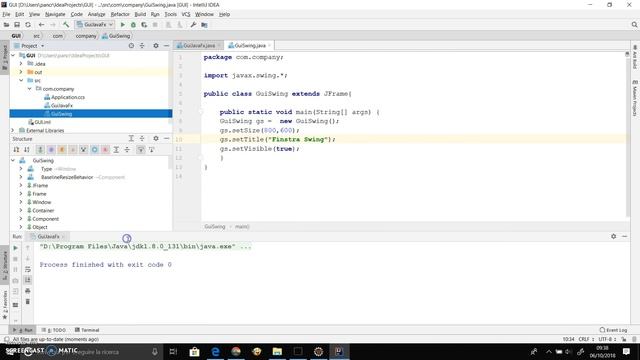Image resolution: width=640 pixels, height=360 pixels.
Task: Open the Structure panel gear settings
Action: coord(156,139)
